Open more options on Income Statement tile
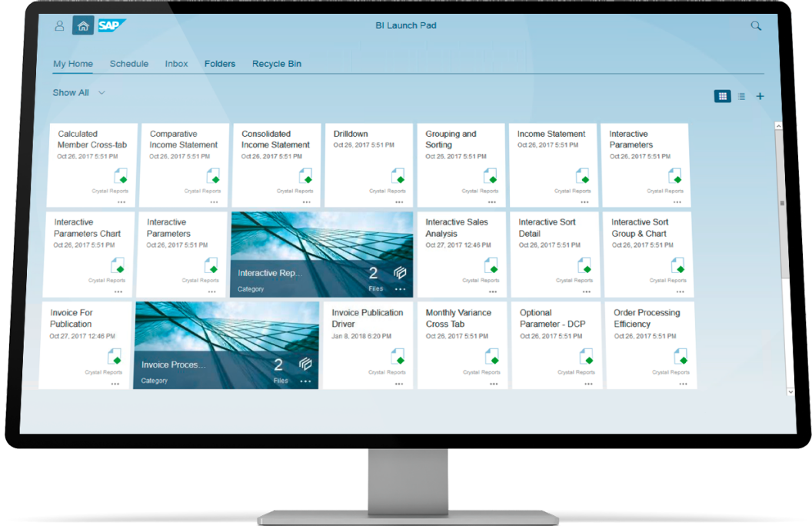 pos(584,202)
